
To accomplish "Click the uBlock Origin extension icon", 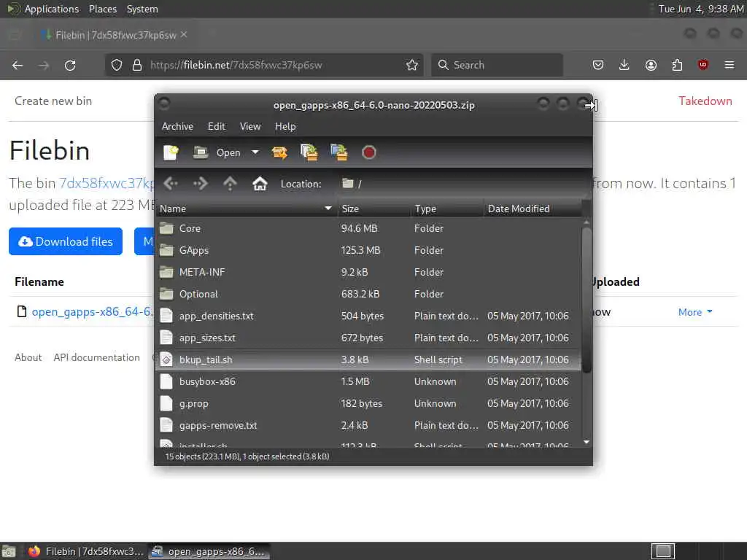I will (x=703, y=65).
